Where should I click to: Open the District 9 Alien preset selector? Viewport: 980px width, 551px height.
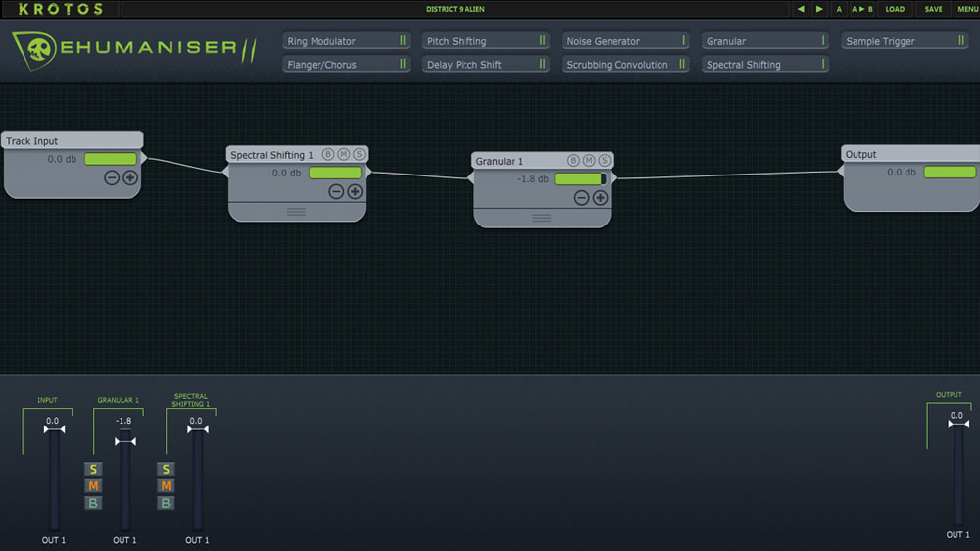456,9
